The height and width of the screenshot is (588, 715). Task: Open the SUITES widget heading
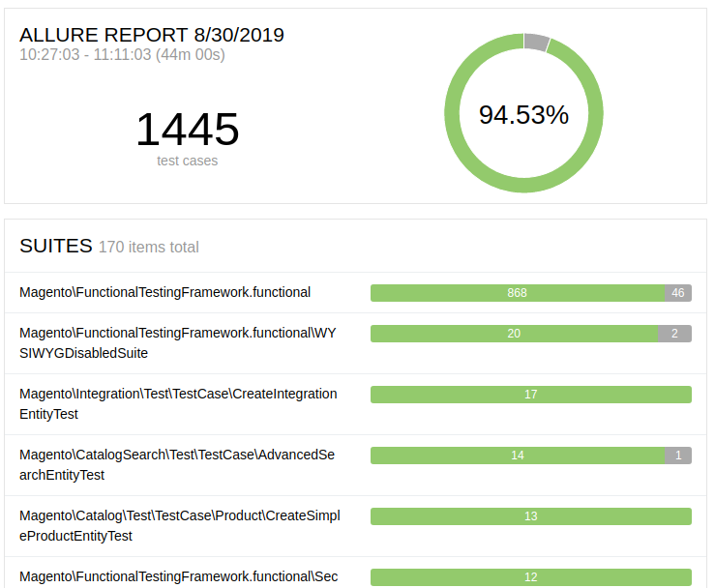(56, 247)
